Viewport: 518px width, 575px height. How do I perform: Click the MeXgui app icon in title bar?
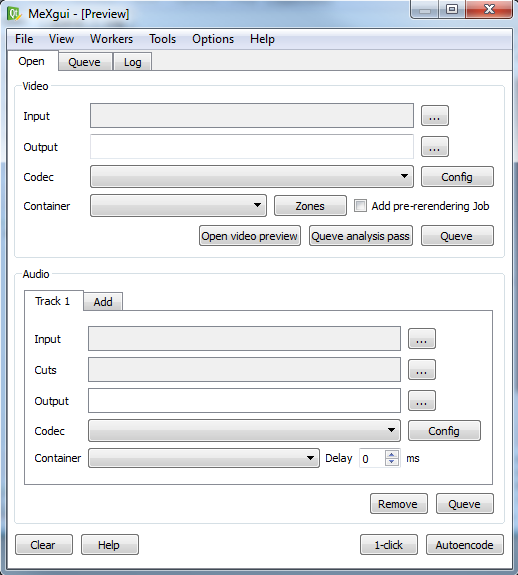(x=14, y=14)
